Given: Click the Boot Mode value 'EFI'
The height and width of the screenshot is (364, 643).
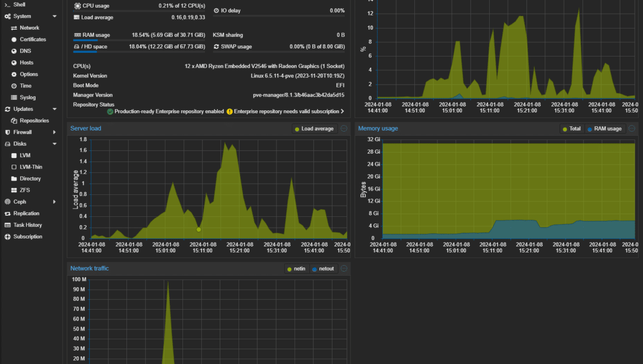Looking at the screenshot, I should pos(340,86).
